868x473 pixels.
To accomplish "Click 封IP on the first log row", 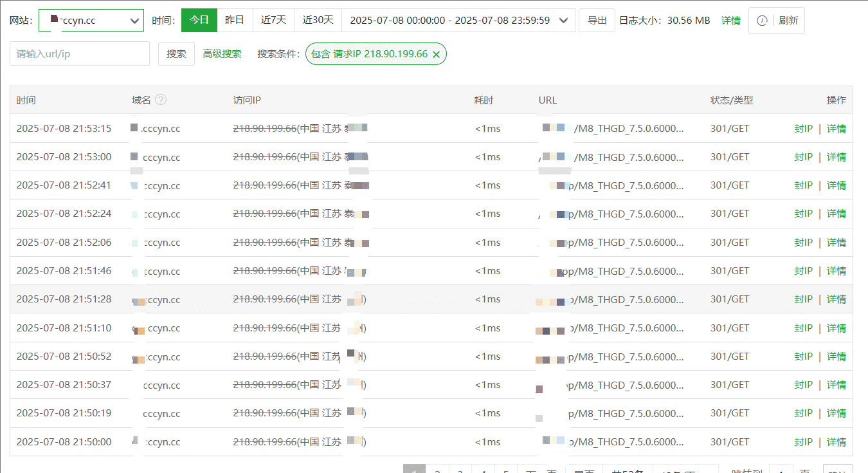I will tap(804, 128).
